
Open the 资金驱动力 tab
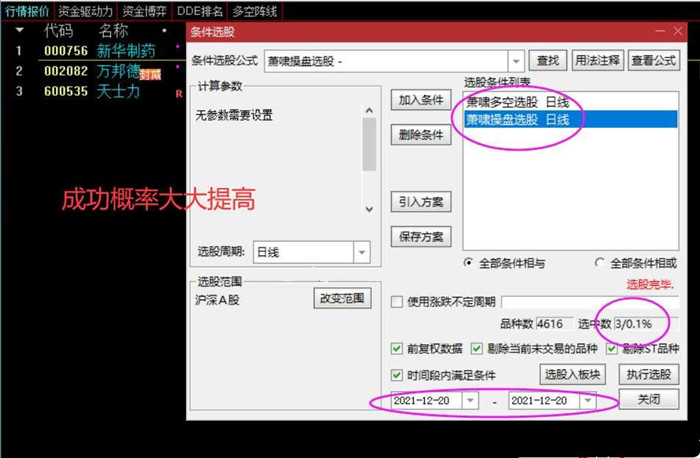pyautogui.click(x=85, y=11)
